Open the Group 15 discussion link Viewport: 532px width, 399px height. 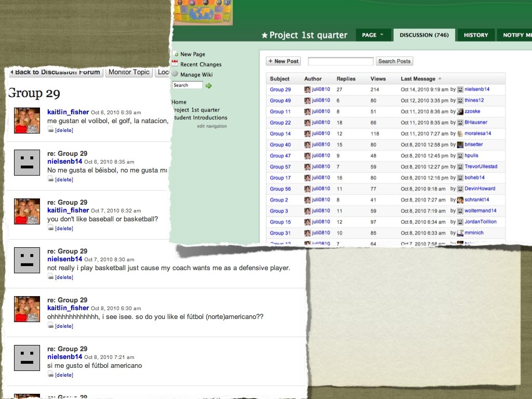tap(280, 222)
